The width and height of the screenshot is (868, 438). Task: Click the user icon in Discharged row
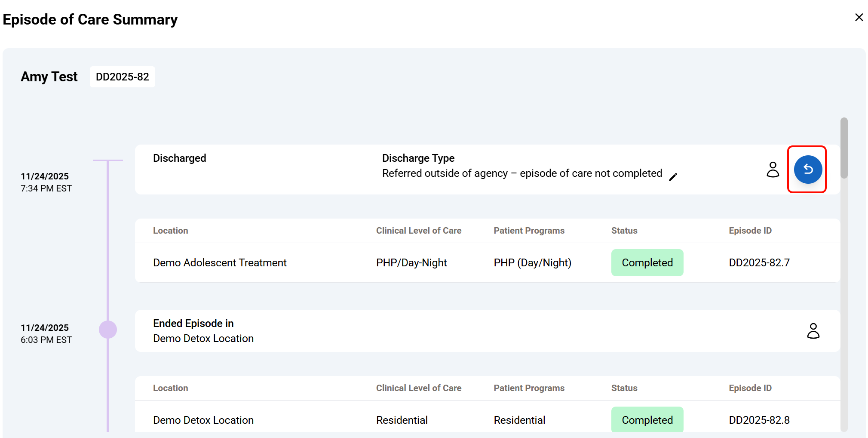[x=773, y=170]
